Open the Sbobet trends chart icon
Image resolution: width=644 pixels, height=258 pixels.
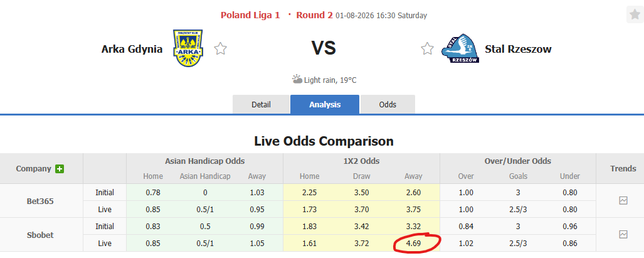[x=623, y=235]
